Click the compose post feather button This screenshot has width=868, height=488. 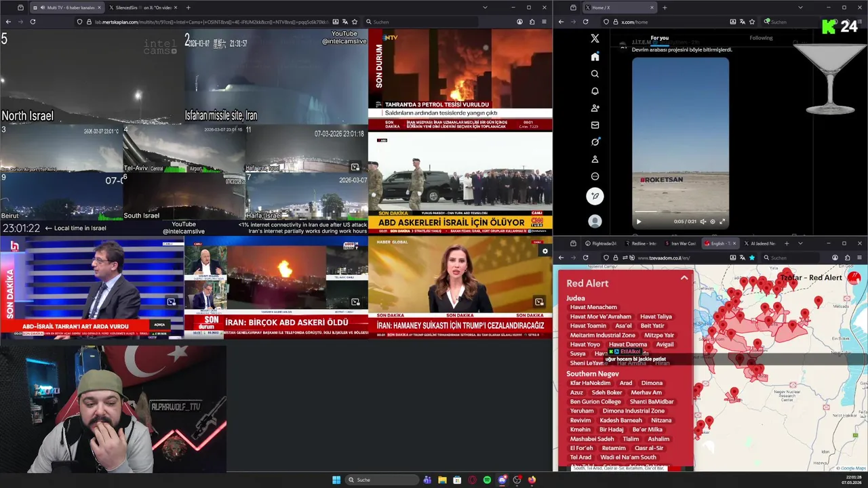click(x=595, y=196)
